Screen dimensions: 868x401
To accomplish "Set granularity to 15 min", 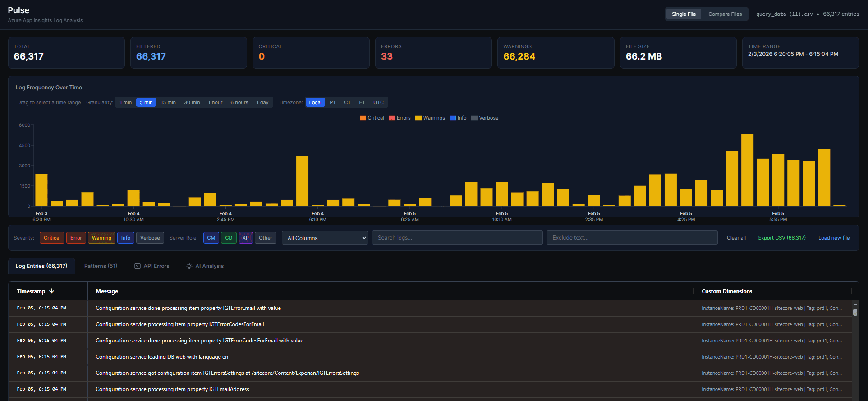I will pyautogui.click(x=168, y=102).
